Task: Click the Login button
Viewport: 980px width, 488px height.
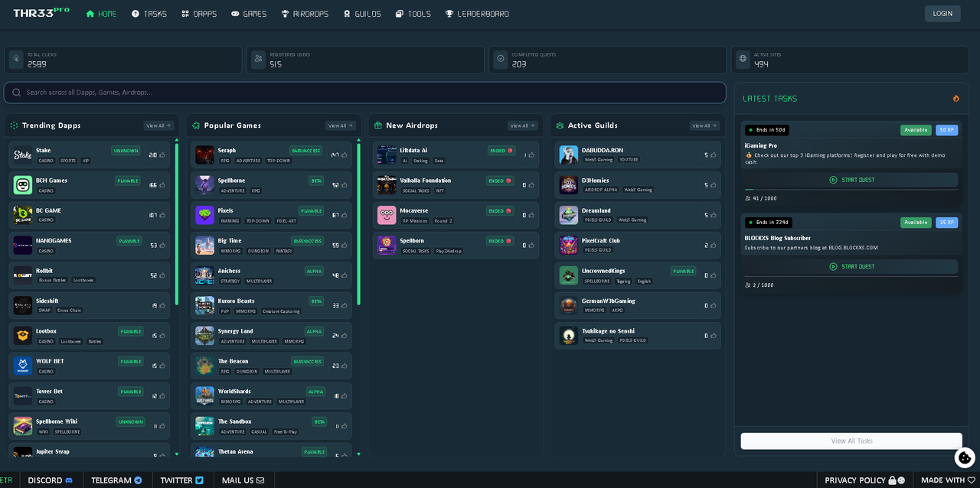Action: 942,14
